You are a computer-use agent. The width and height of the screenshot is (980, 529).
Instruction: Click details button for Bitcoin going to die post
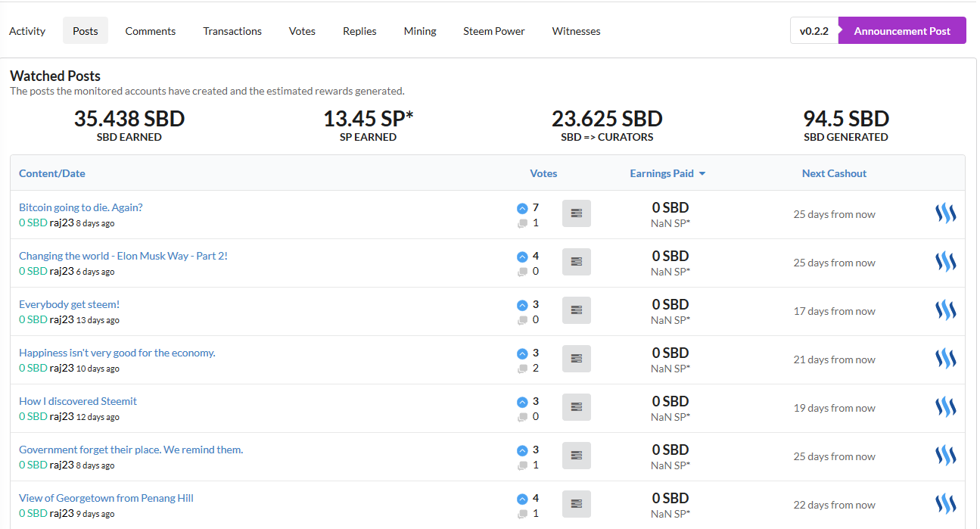577,213
